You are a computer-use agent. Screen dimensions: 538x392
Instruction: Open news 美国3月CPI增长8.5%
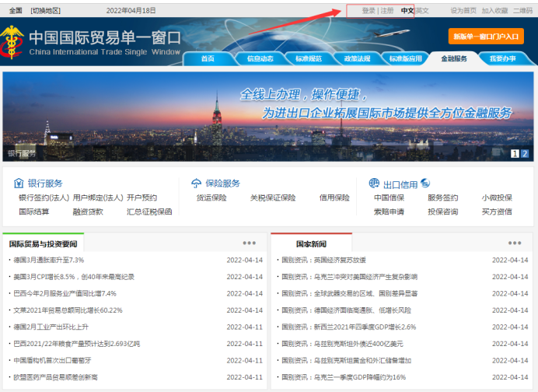click(74, 277)
